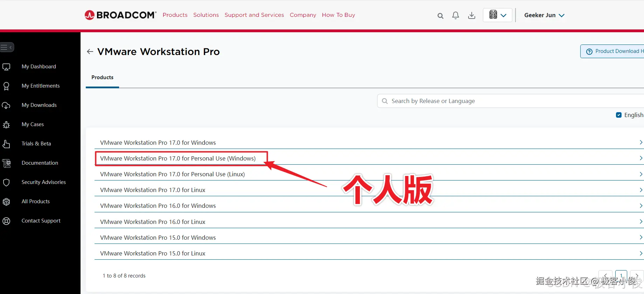Viewport: 644px width, 294px height.
Task: Select VMware Workstation Pro 16.0 for Windows row
Action: pyautogui.click(x=369, y=206)
